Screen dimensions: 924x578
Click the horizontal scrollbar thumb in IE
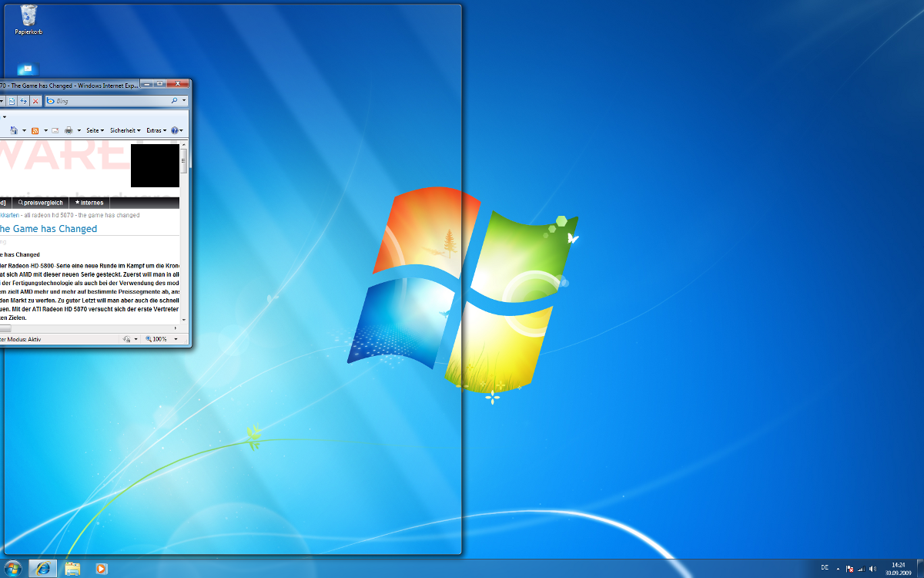click(x=5, y=328)
